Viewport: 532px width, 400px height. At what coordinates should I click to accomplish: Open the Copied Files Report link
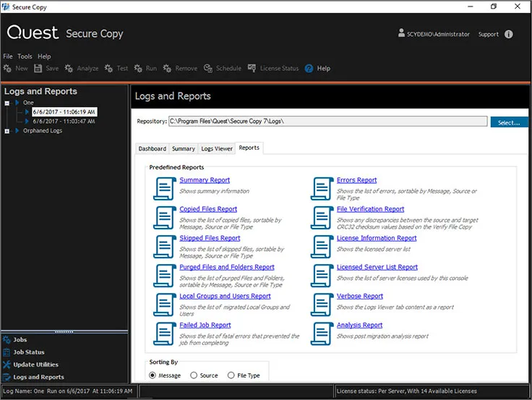(x=208, y=209)
